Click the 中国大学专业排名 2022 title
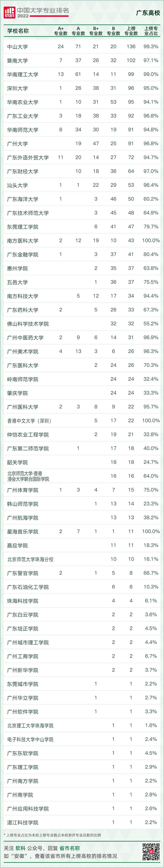 tap(43, 12)
